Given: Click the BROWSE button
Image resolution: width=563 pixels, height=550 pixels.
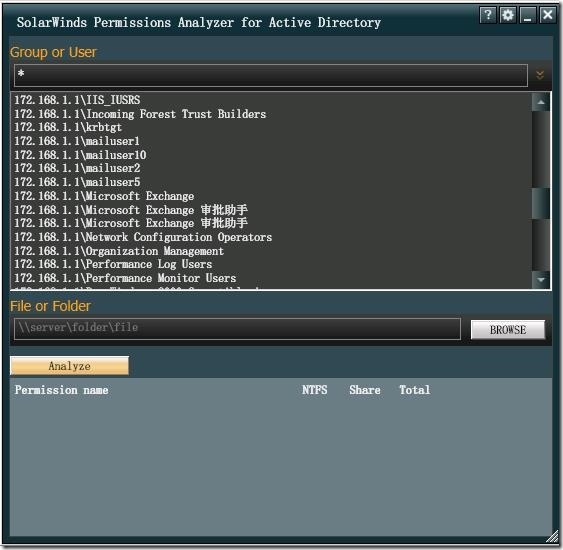Looking at the screenshot, I should click(508, 329).
